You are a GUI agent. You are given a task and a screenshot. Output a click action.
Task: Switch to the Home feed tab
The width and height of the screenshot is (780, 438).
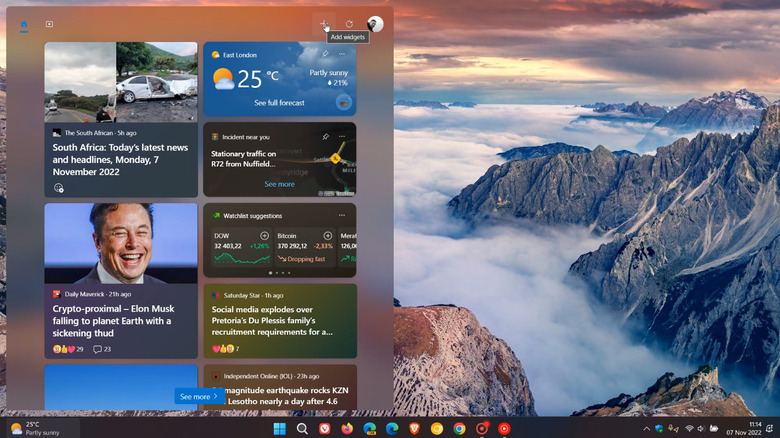24,24
